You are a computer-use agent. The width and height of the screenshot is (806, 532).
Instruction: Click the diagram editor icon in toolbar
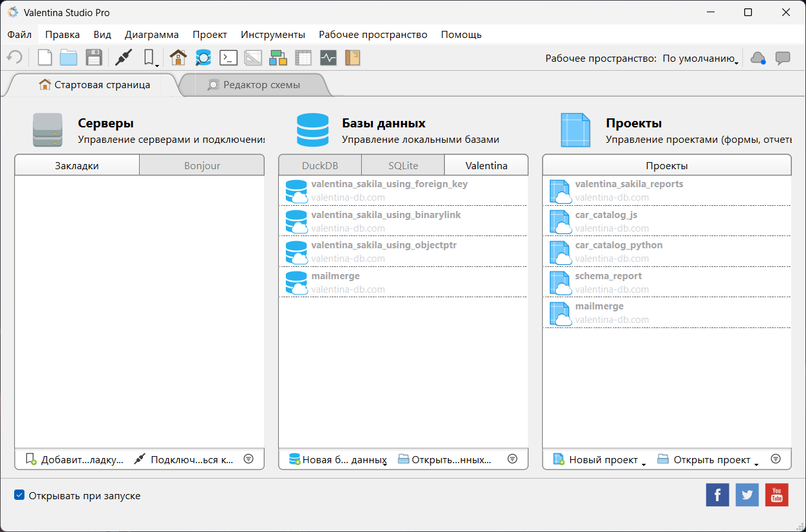coord(278,58)
